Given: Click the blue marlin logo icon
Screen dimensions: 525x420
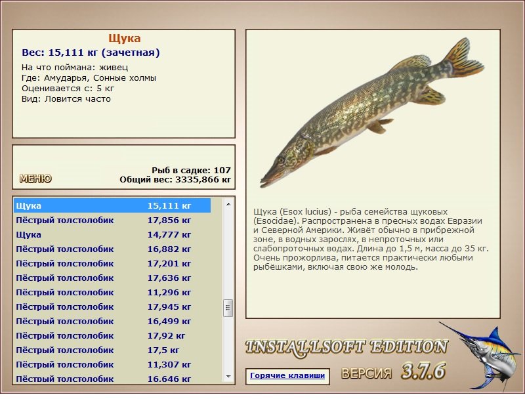Looking at the screenshot, I should coord(480,356).
